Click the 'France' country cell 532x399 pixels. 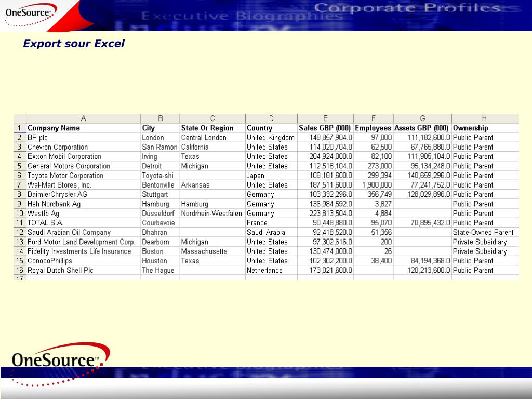point(271,223)
